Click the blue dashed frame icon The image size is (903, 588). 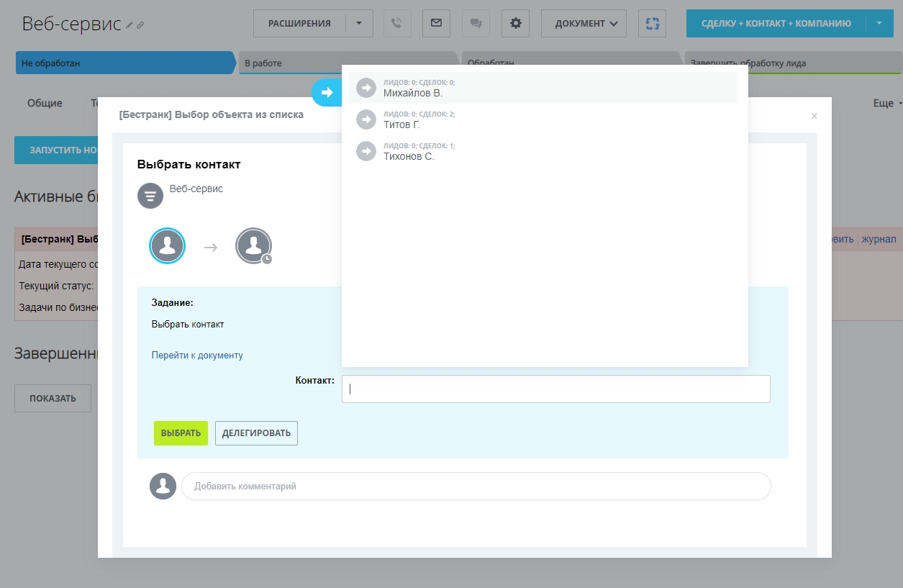point(652,23)
